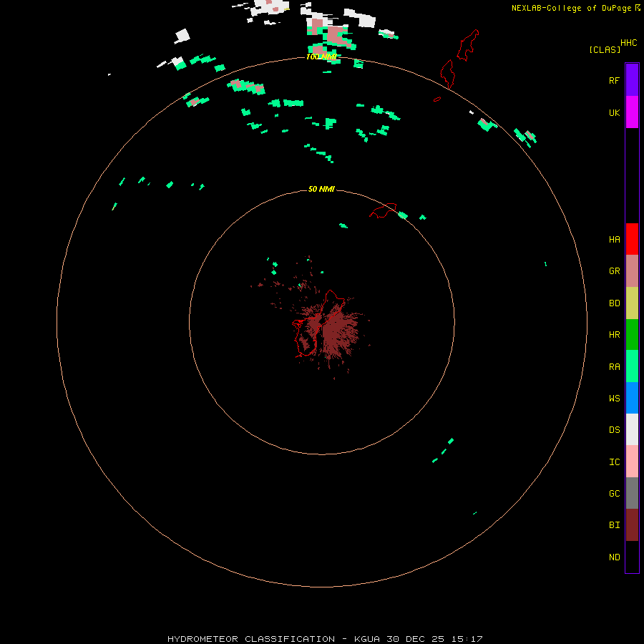Click the WS legend label
The height and width of the screenshot is (644, 644).
point(614,398)
